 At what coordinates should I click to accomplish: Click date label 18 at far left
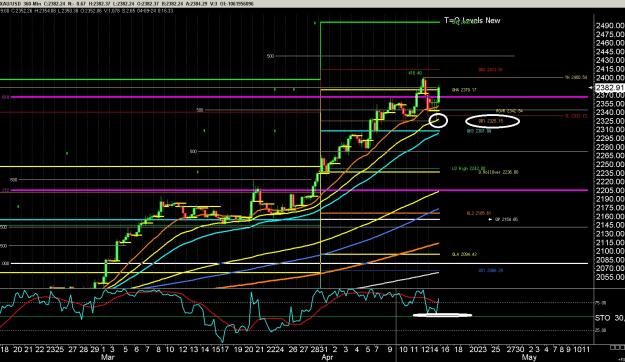point(4,350)
